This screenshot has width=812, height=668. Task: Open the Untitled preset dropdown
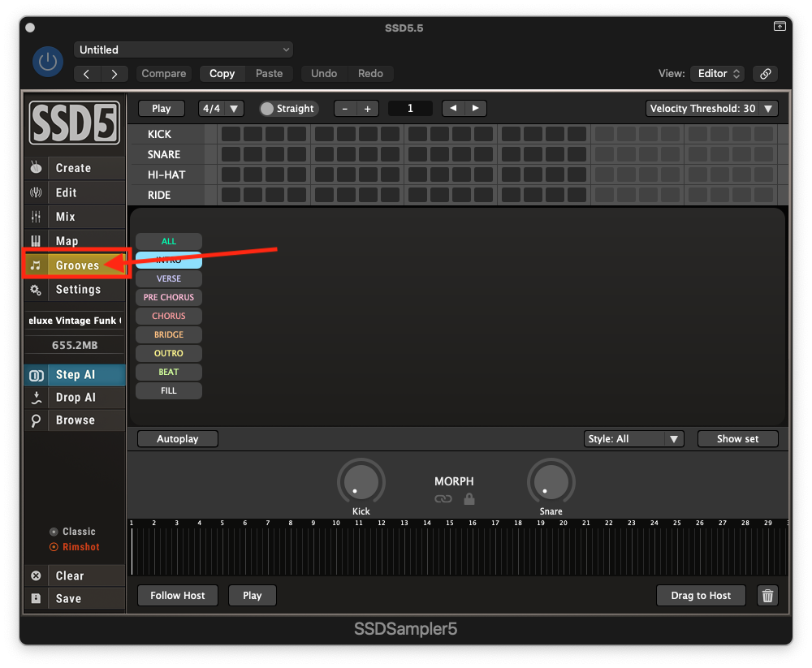point(184,50)
